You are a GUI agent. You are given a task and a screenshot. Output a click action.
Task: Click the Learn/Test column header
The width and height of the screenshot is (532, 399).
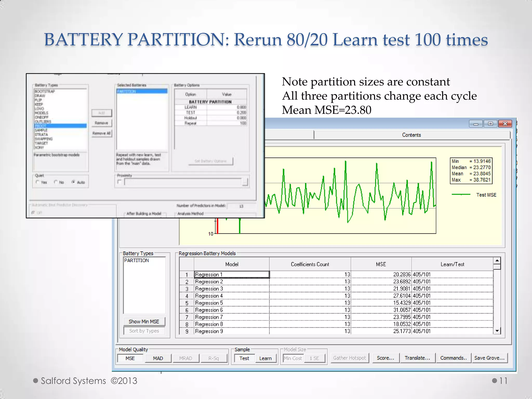[452, 264]
